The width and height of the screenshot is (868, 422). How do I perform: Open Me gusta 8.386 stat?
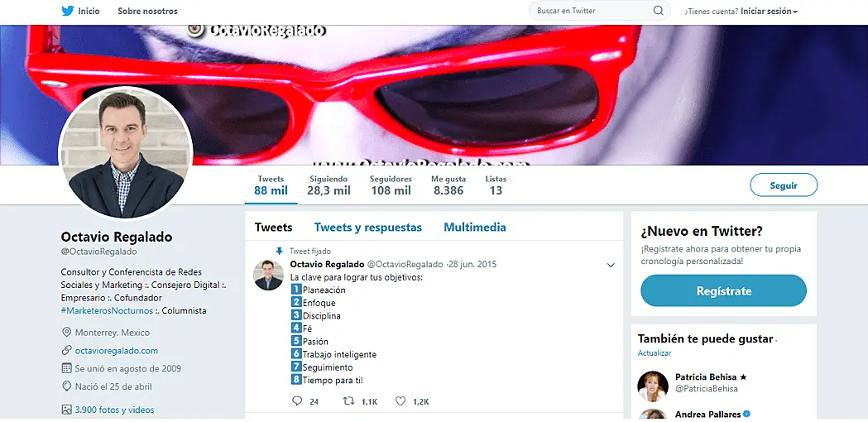(448, 185)
